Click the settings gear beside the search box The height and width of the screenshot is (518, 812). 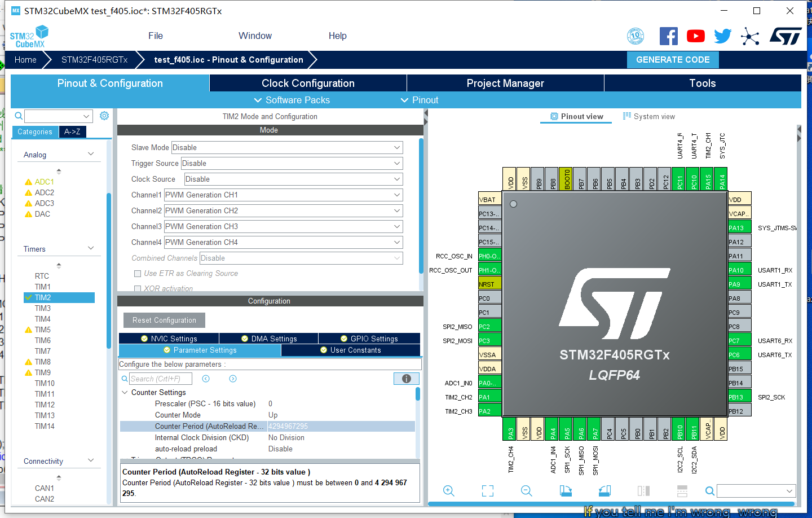(x=104, y=115)
